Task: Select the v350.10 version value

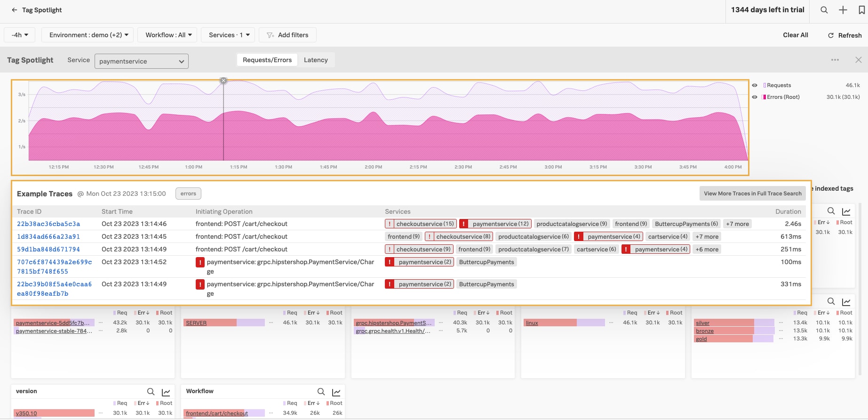Action: 26,413
